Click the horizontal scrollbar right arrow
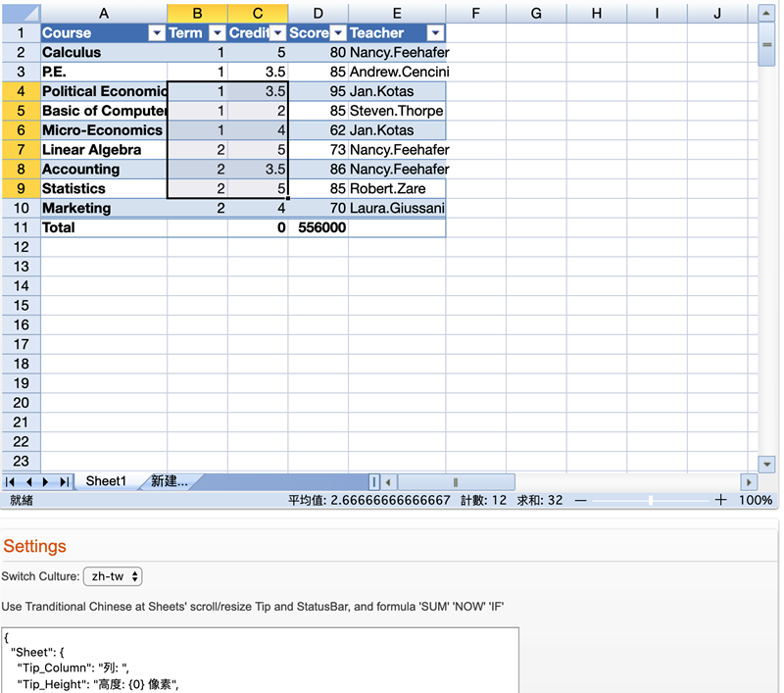This screenshot has width=784, height=693. (x=750, y=482)
